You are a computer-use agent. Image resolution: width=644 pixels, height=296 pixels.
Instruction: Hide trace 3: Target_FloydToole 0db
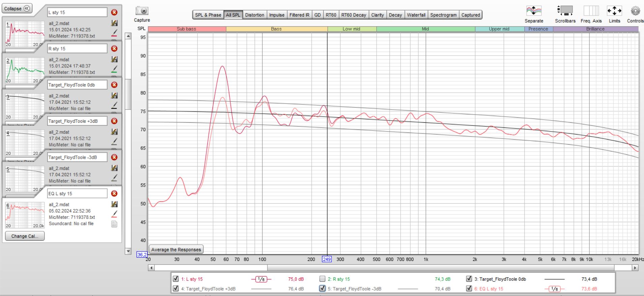[469, 279]
